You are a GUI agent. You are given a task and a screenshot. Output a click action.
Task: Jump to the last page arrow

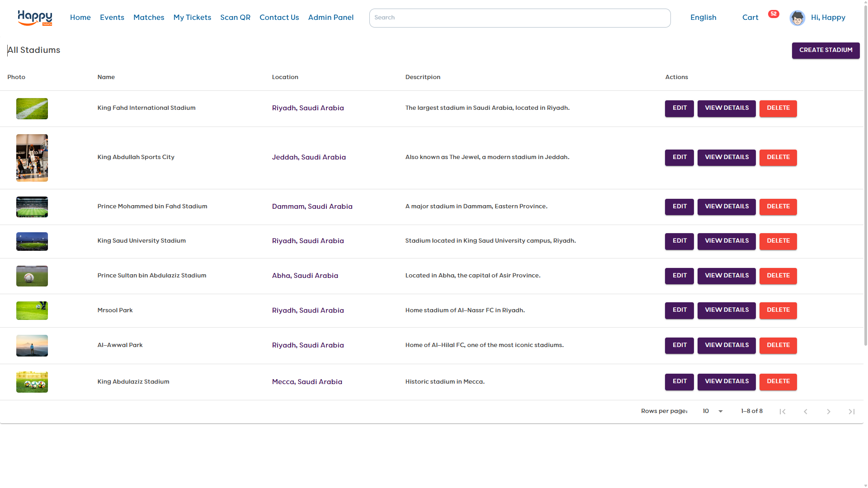tap(852, 411)
